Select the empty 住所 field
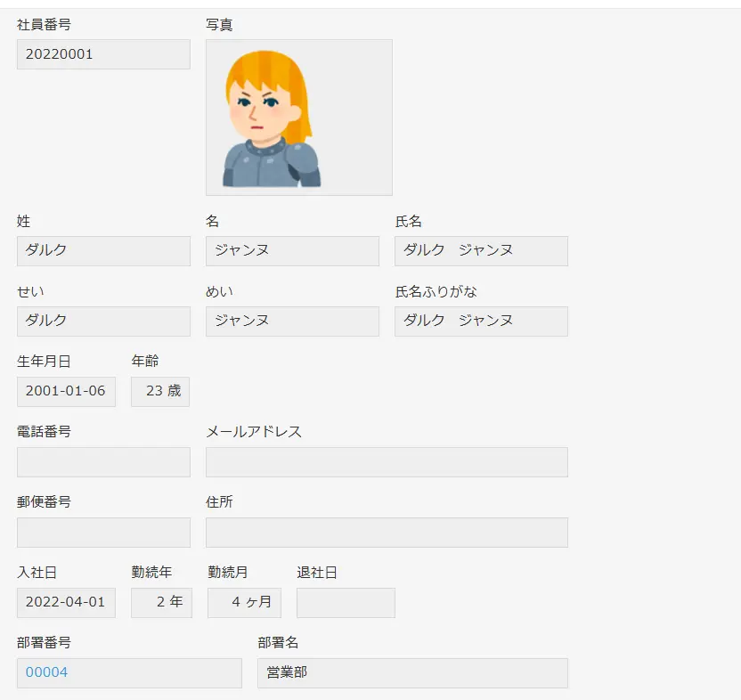This screenshot has height=700, width=741. (x=387, y=532)
